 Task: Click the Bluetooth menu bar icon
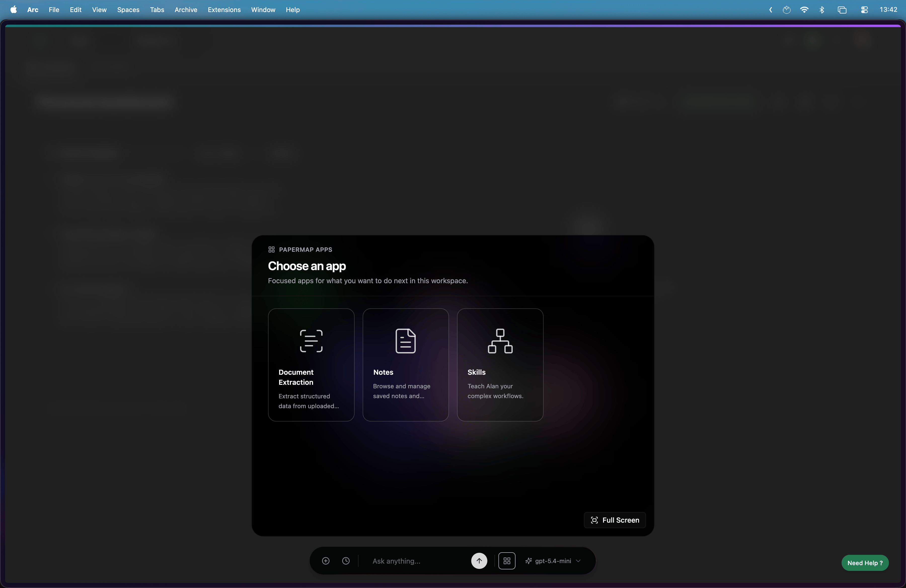click(821, 10)
